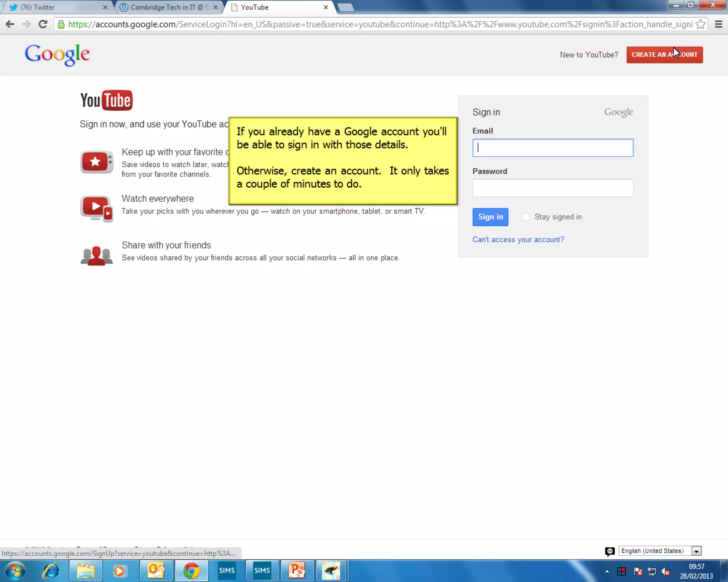This screenshot has height=582, width=728.
Task: Switch to Cambridge Tech in IT tab
Action: coord(167,7)
